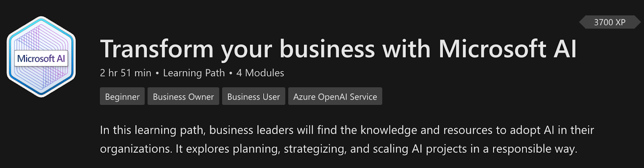Viewport: 644px width, 168px height.
Task: Click the Azure OpenAI Service tag
Action: click(x=335, y=97)
